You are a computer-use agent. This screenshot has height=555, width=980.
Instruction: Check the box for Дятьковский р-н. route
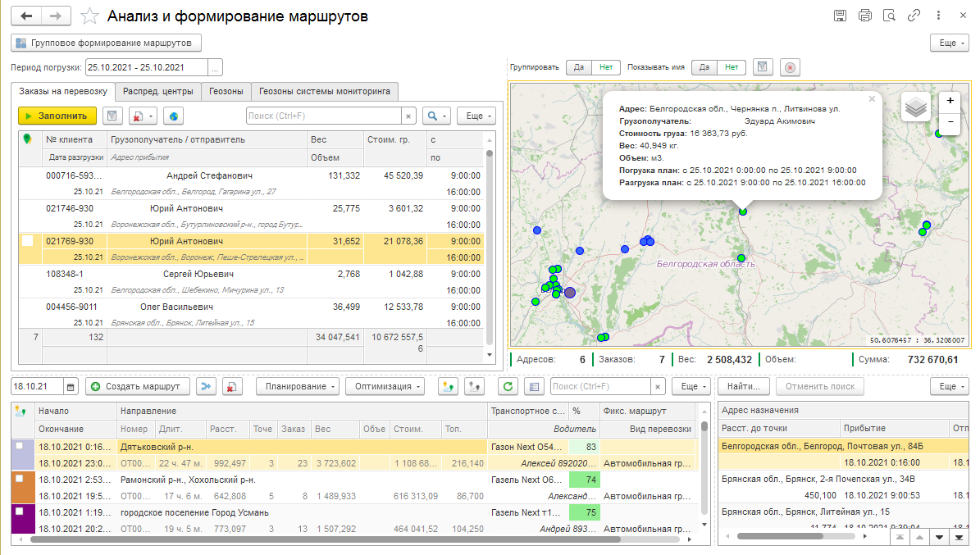tap(20, 447)
